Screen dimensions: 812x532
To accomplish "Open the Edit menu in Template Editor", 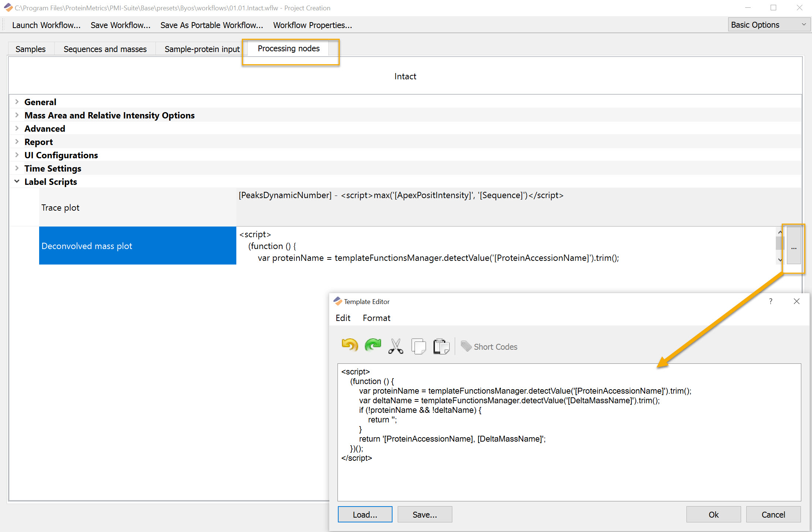I will 343,318.
